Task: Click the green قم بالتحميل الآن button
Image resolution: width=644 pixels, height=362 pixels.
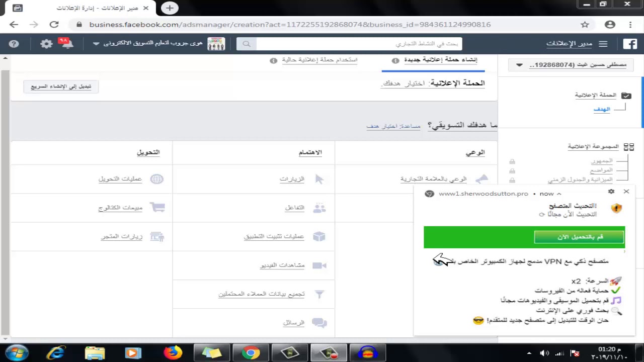Action: pos(579,237)
